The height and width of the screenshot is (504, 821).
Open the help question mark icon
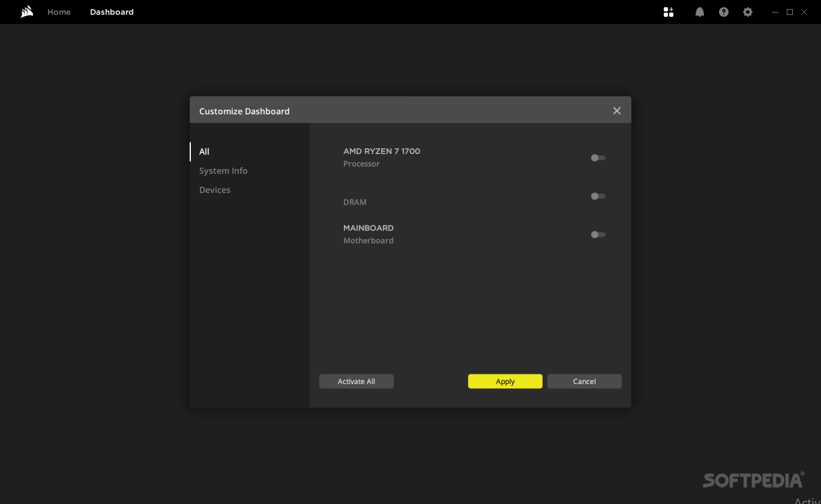click(x=724, y=12)
